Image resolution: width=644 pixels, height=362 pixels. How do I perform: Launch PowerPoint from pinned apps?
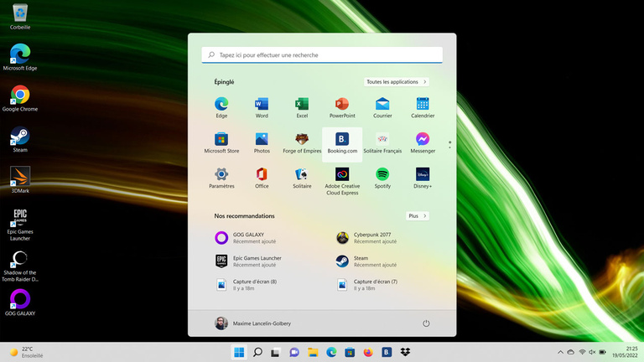tap(342, 107)
